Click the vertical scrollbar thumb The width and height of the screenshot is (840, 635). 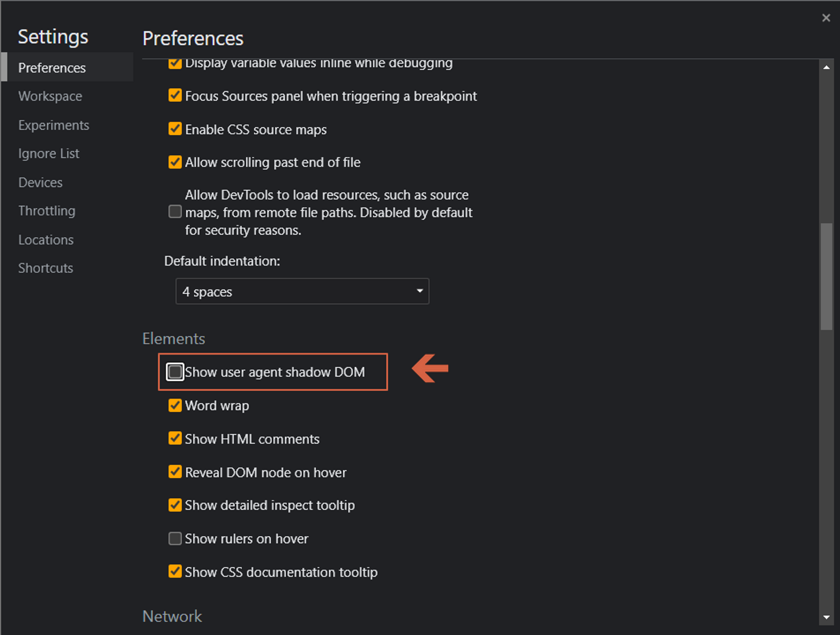[826, 276]
